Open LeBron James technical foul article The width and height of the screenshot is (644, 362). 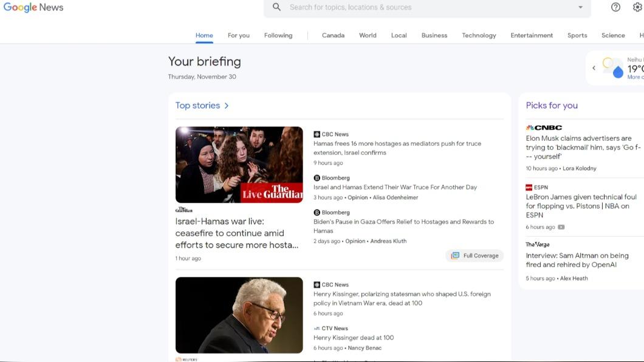click(x=581, y=206)
